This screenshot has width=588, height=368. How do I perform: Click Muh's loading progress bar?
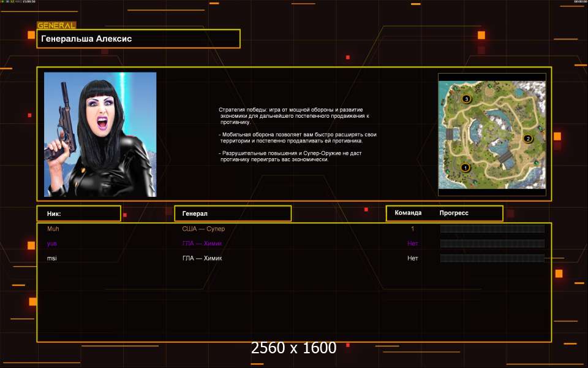click(492, 229)
